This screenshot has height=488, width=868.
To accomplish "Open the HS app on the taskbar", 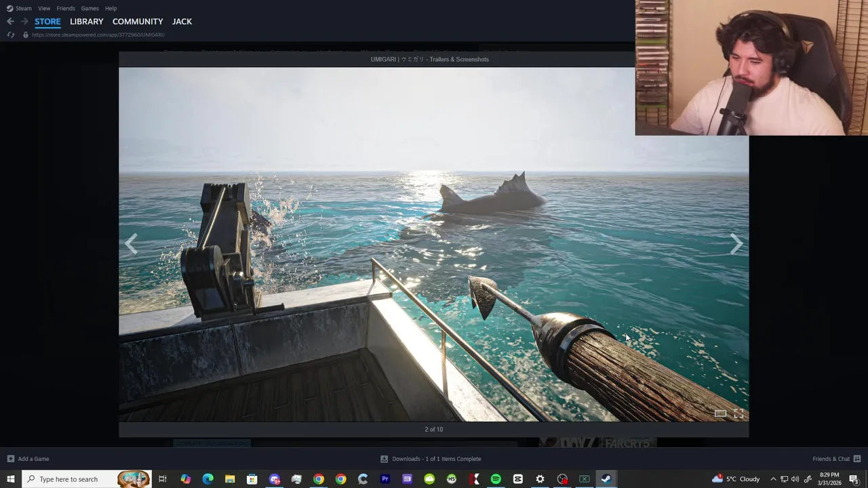I will pos(452,479).
